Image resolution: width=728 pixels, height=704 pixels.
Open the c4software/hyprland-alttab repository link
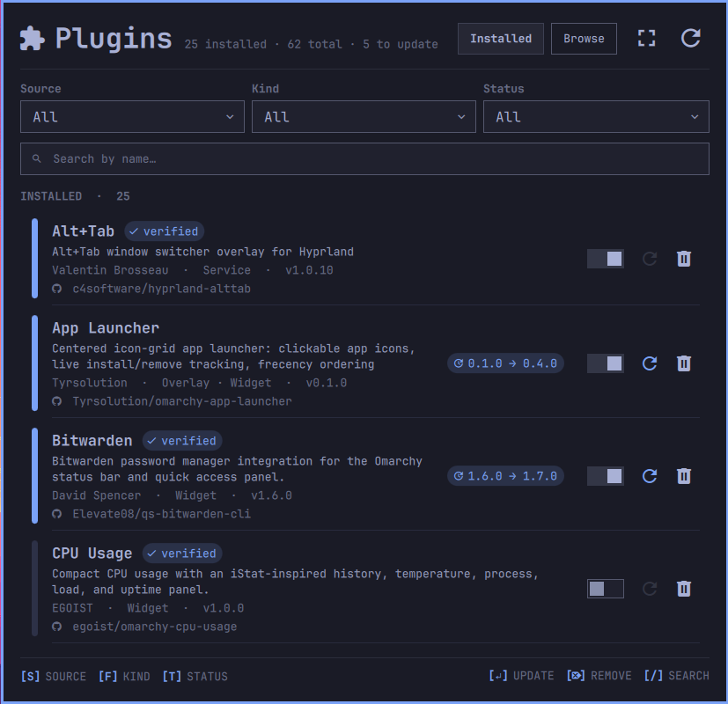162,289
